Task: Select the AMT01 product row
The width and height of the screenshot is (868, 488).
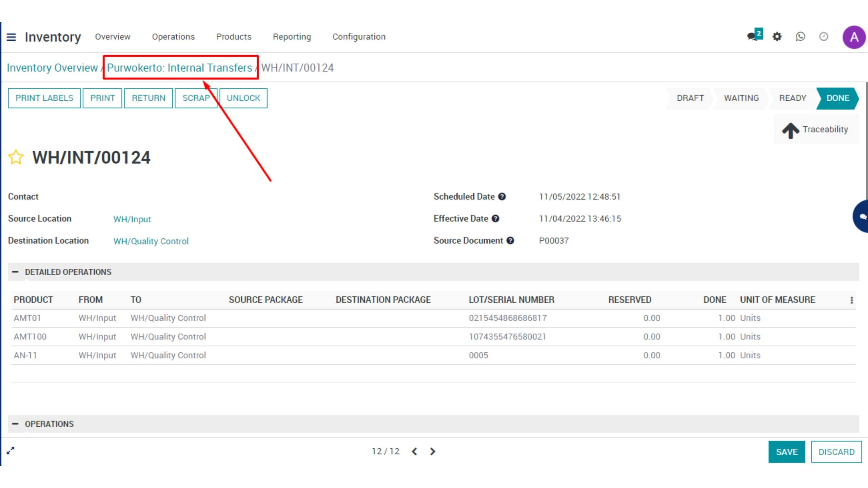Action: click(x=433, y=318)
